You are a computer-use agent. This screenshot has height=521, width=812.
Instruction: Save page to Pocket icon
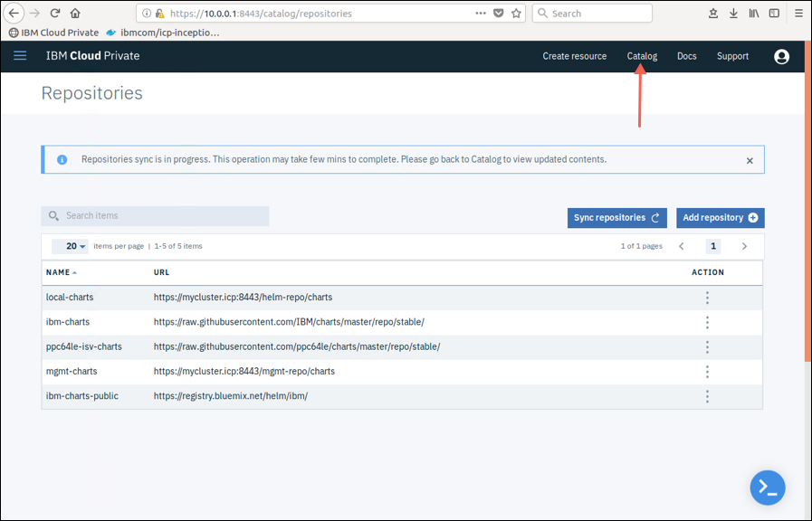click(x=498, y=14)
